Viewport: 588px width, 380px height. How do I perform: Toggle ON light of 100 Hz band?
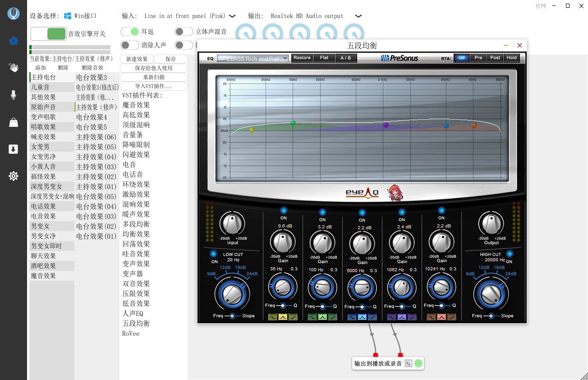[x=322, y=212]
